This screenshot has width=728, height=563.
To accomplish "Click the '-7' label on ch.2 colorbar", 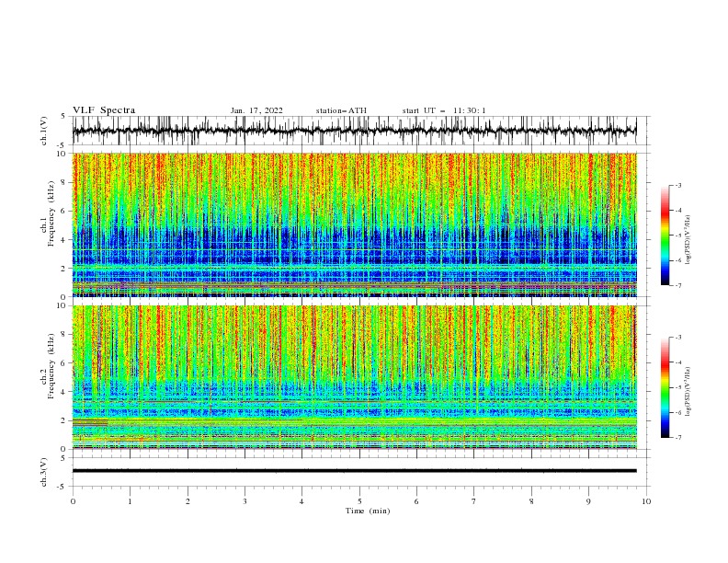I will (677, 437).
